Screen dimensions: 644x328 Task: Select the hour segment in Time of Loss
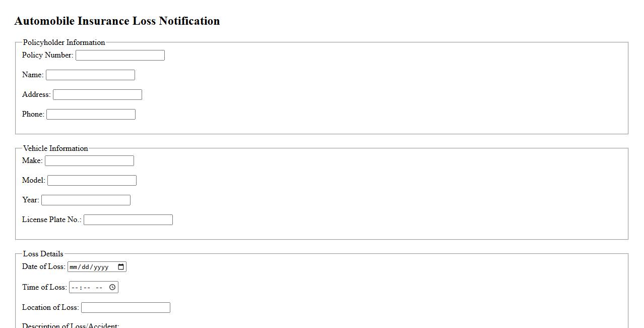75,288
